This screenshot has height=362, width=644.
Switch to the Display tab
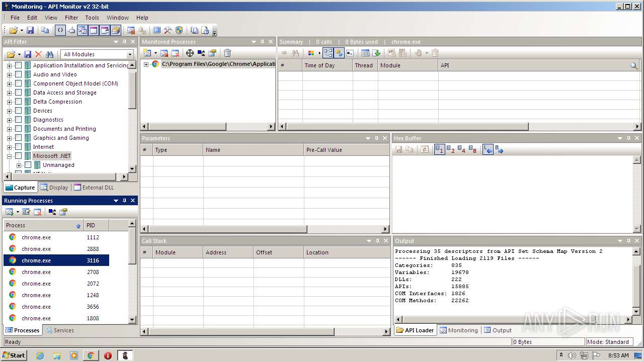click(x=54, y=188)
